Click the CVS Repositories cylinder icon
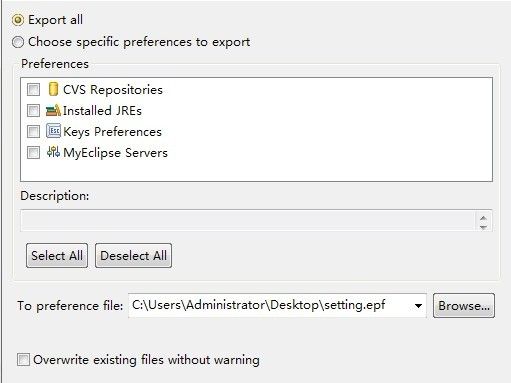Screen dimensions: 511x383 pyautogui.click(x=53, y=89)
